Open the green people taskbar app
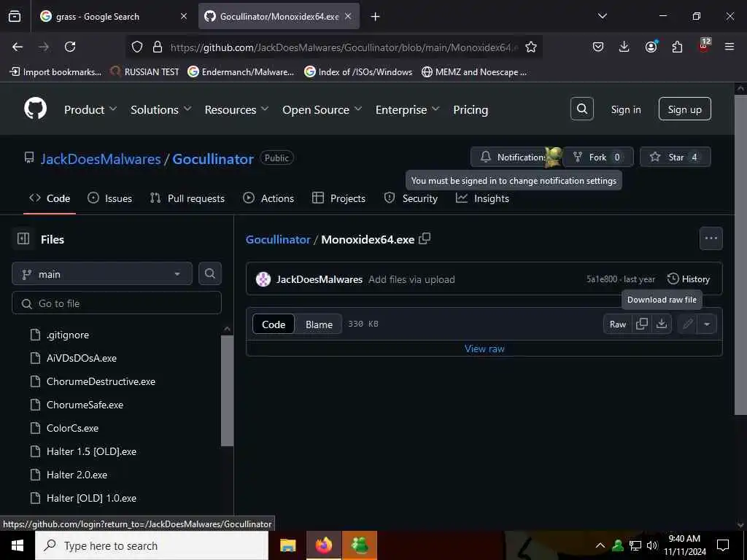This screenshot has height=560, width=747. (x=360, y=545)
